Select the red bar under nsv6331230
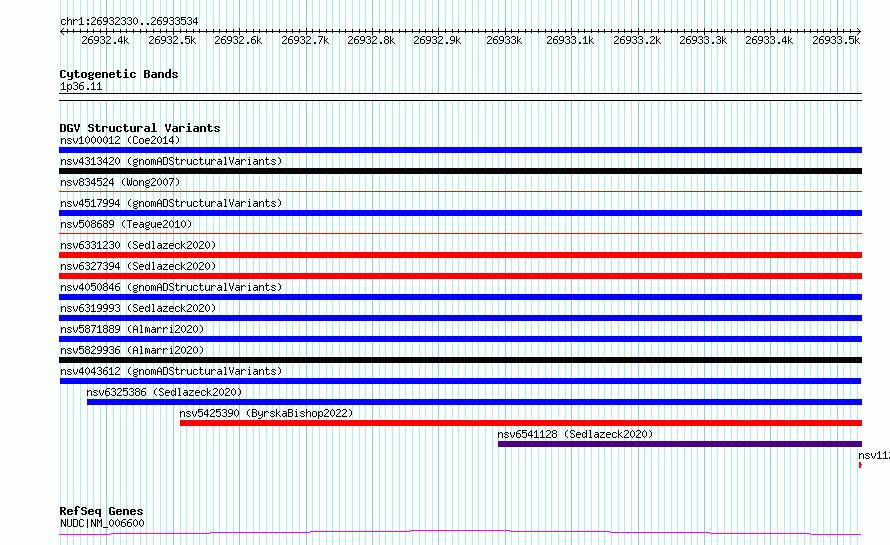This screenshot has height=545, width=890. pyautogui.click(x=460, y=255)
